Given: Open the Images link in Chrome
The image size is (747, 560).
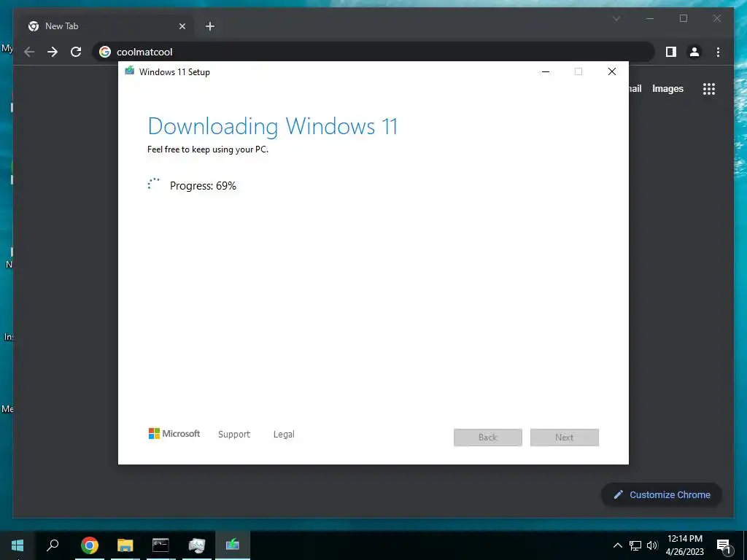Looking at the screenshot, I should (667, 88).
